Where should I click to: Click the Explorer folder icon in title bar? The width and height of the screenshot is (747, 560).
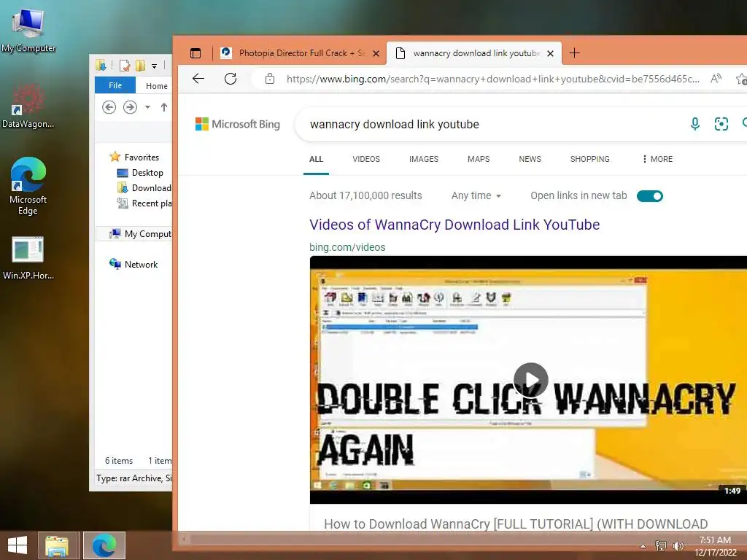coord(101,65)
